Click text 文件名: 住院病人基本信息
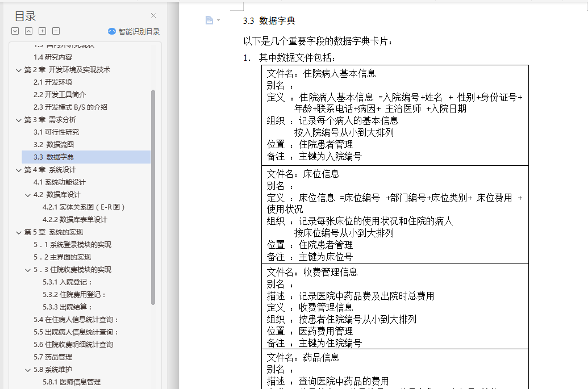The height and width of the screenshot is (389, 588). (322, 73)
